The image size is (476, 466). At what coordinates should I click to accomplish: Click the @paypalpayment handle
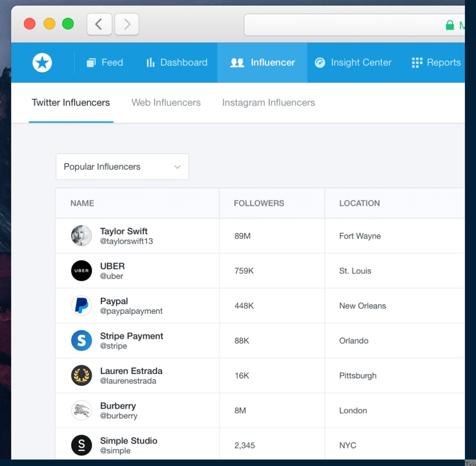132,311
